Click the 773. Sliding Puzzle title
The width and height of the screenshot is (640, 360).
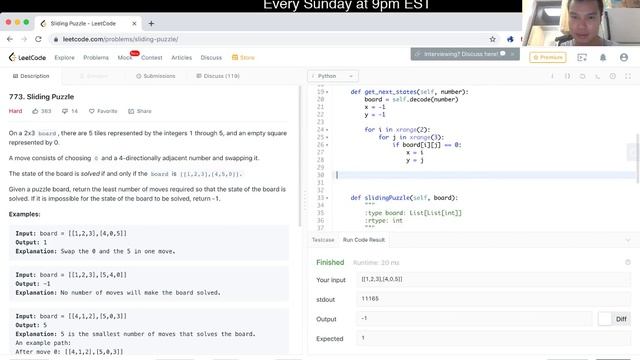click(x=41, y=97)
